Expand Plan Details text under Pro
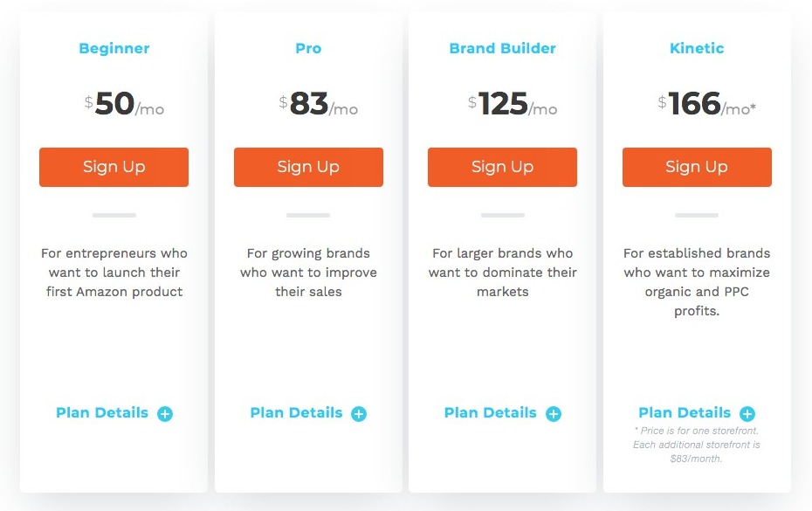This screenshot has height=511, width=812. point(296,412)
